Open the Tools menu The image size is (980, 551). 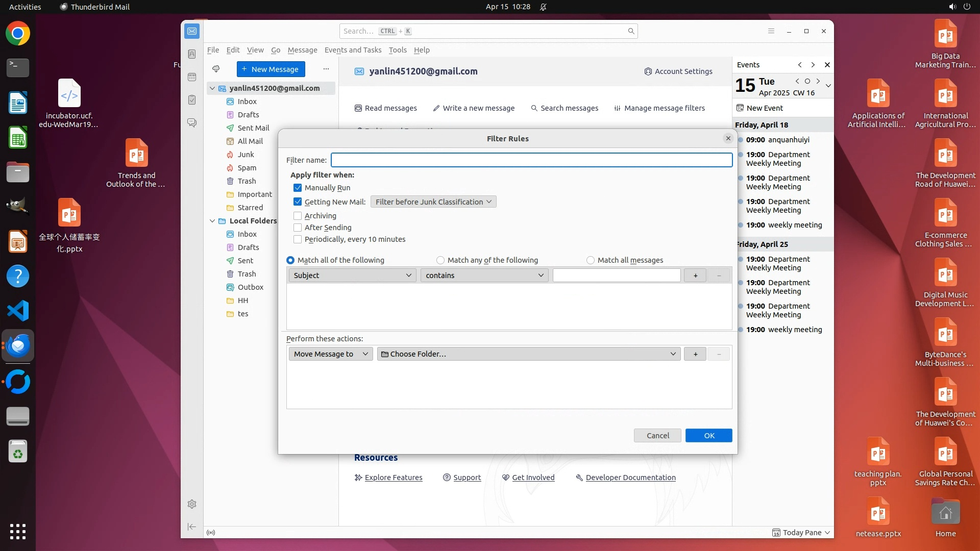point(397,50)
